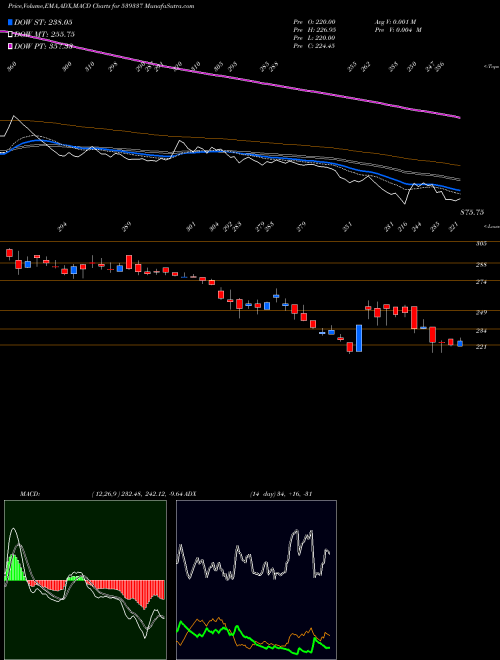This screenshot has width=500, height=660.
Task: Click the end of the magenta long-term trend line
Action: (458, 117)
